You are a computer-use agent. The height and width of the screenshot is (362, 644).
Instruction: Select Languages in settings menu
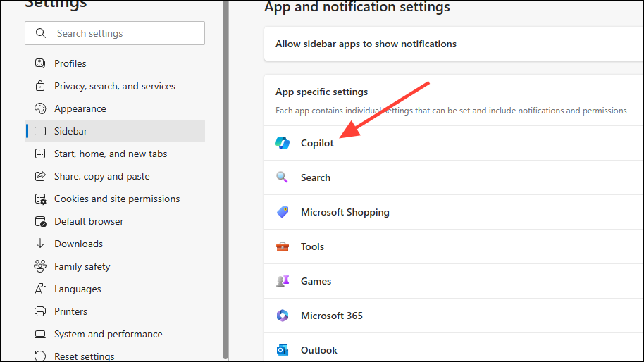click(78, 289)
